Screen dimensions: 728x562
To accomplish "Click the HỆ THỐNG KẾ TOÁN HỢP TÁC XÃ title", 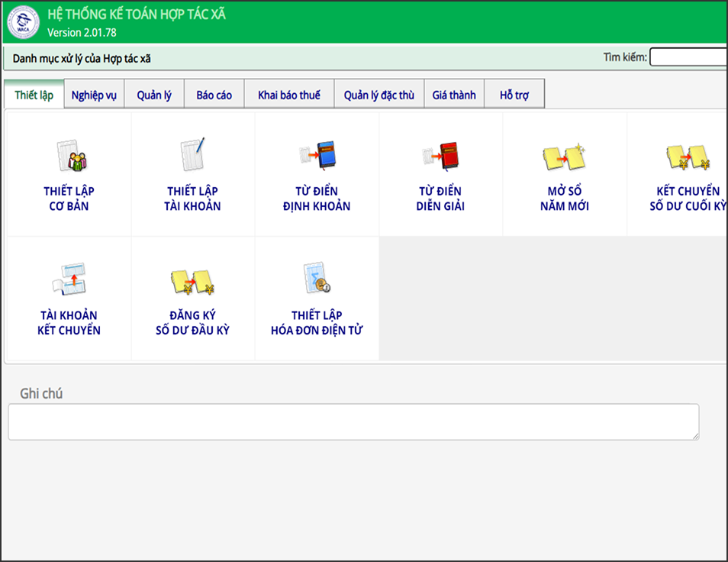I will [x=137, y=15].
